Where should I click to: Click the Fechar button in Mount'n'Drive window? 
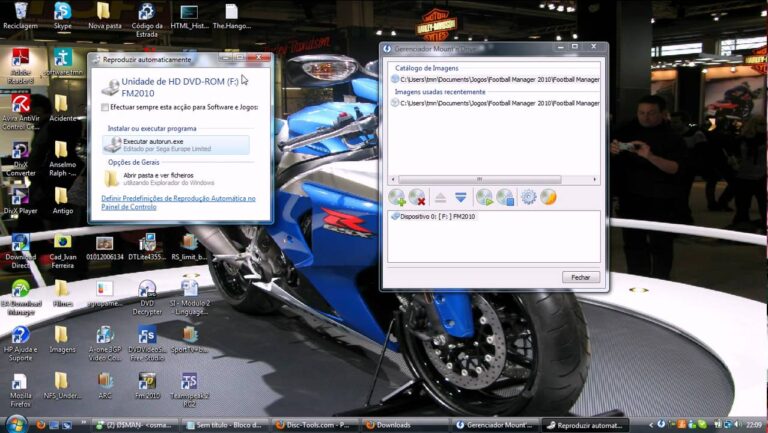[x=580, y=277]
